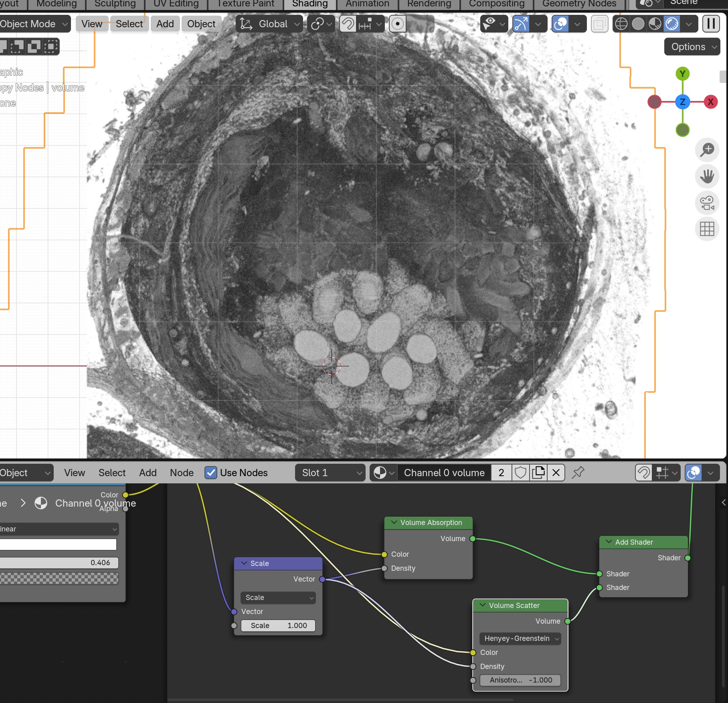728x703 pixels.
Task: Open the Add menu in 3D viewport
Action: pos(165,24)
